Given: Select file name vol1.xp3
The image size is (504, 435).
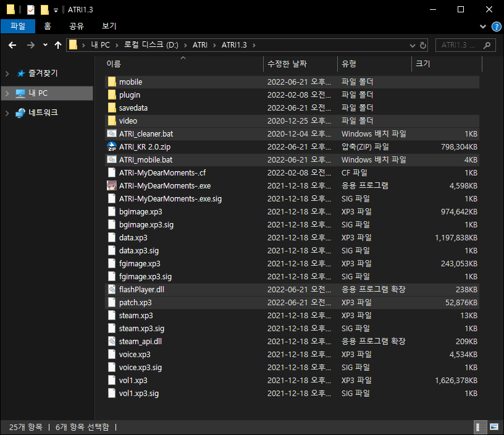Looking at the screenshot, I should 133,381.
